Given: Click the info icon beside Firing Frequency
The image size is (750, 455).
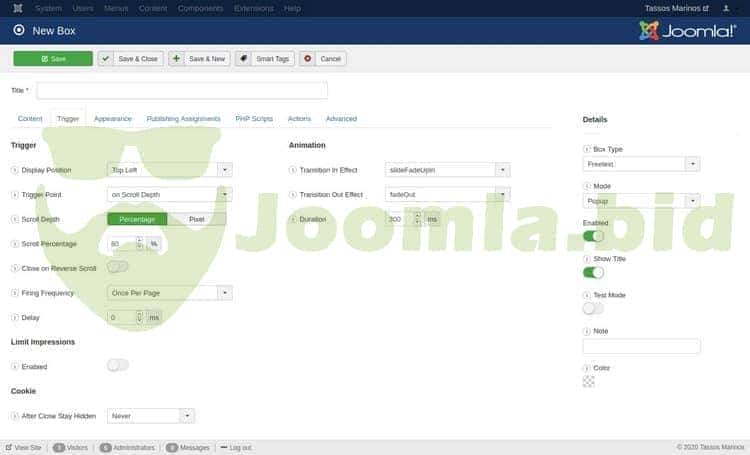Looking at the screenshot, I should pos(15,293).
